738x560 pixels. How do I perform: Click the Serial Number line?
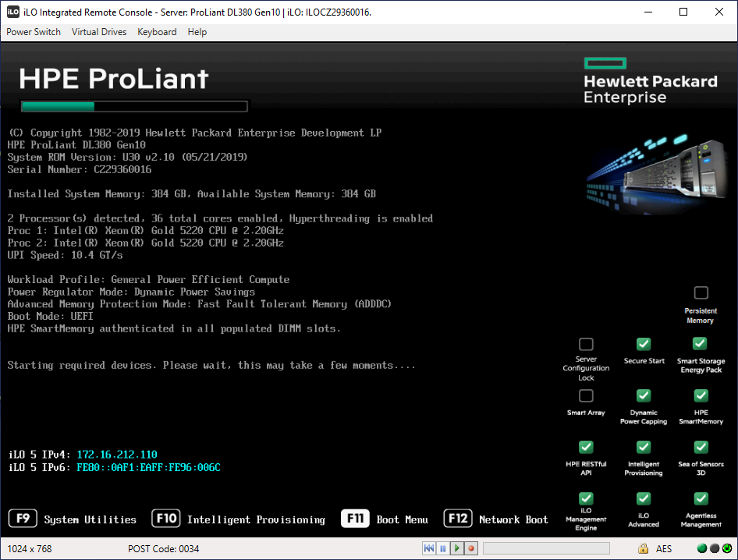[80, 169]
